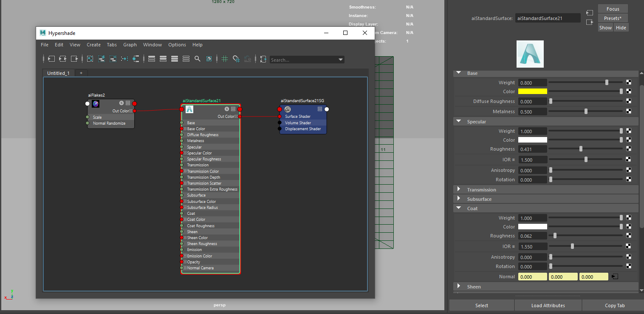This screenshot has height=314, width=644.
Task: Click the yellow Base Color swatch
Action: [532, 91]
